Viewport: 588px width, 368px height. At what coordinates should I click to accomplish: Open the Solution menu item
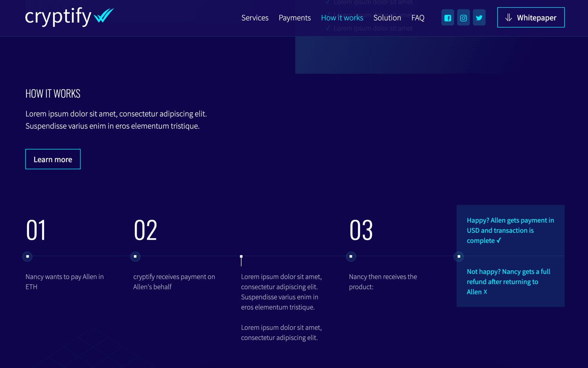387,18
